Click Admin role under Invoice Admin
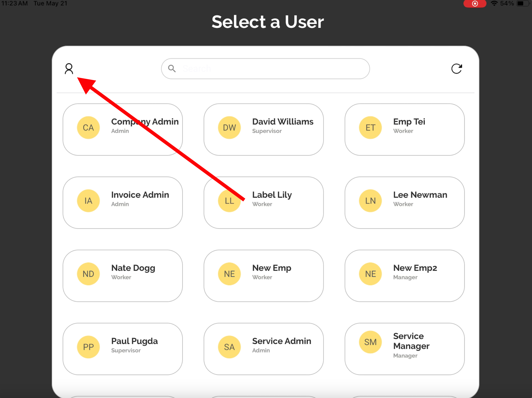The image size is (532, 398). [120, 204]
